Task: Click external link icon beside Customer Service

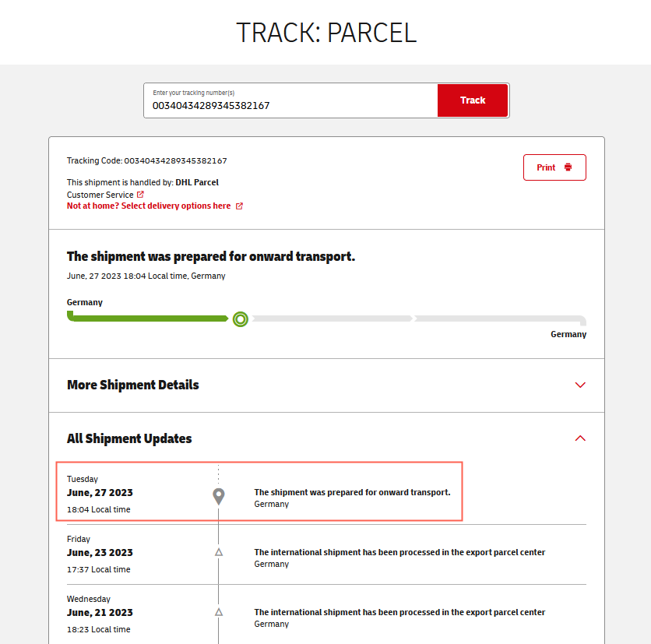Action: pyautogui.click(x=140, y=195)
